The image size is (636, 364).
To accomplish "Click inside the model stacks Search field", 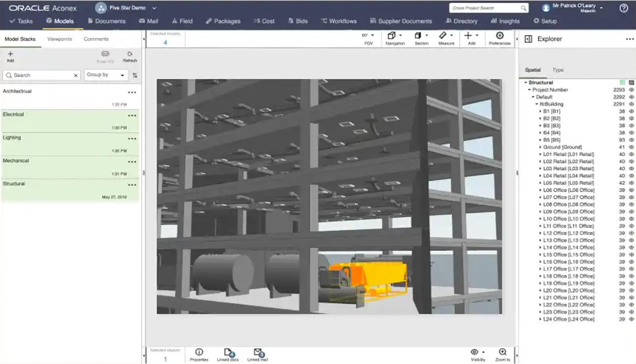I will coord(40,75).
